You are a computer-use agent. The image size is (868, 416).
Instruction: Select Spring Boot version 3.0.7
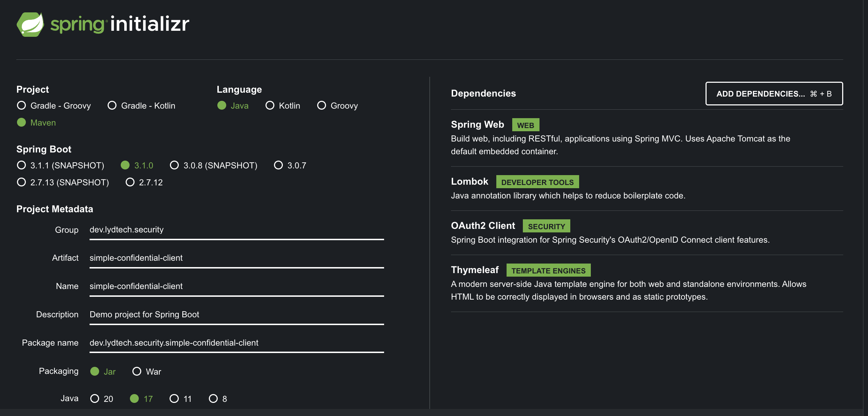(290, 166)
